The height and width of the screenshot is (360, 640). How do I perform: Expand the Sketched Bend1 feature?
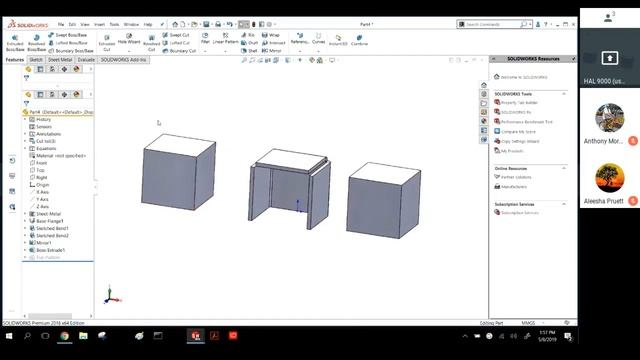click(25, 229)
